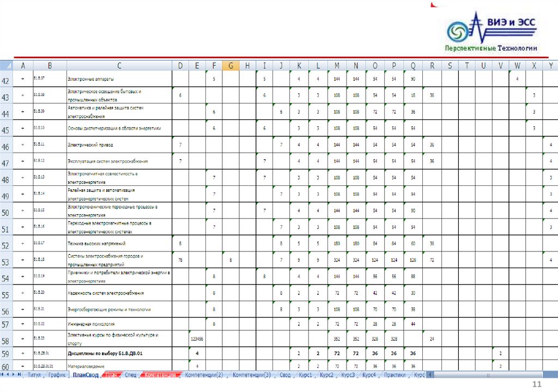Click the horizontal scrollbar left arrow
This screenshot has width=558, height=392.
tap(430, 375)
